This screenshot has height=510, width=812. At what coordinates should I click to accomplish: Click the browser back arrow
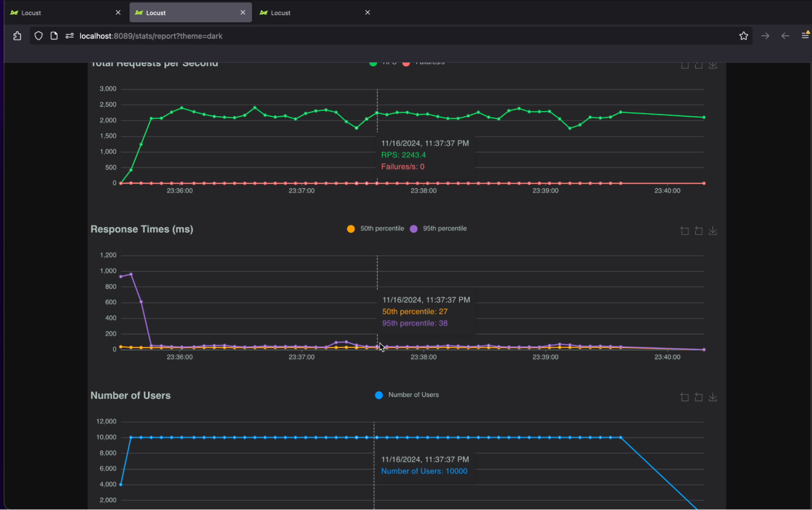pos(785,36)
